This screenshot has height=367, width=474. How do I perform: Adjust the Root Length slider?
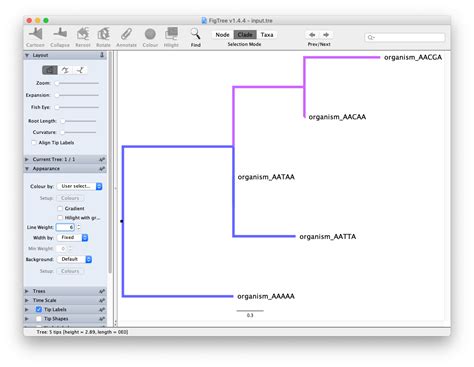tap(79, 121)
